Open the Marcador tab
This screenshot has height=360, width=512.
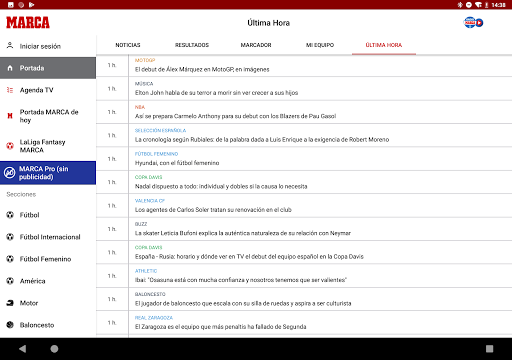(x=256, y=45)
